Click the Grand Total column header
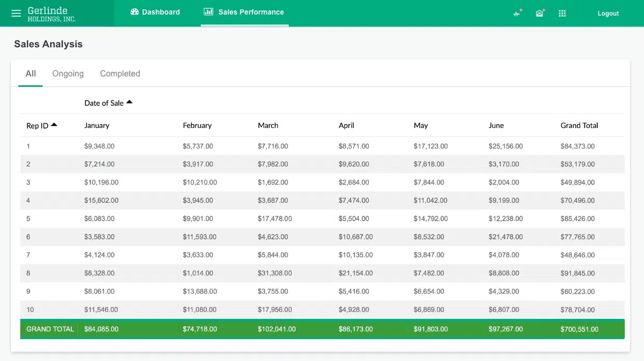Viewport: 644px width, 361px height. pyautogui.click(x=579, y=125)
